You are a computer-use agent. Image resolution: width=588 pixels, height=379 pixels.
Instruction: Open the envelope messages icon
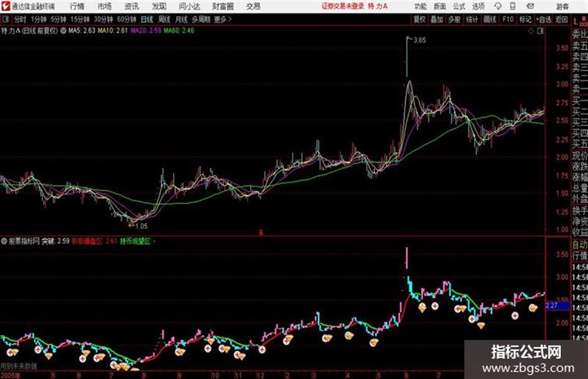pyautogui.click(x=530, y=6)
